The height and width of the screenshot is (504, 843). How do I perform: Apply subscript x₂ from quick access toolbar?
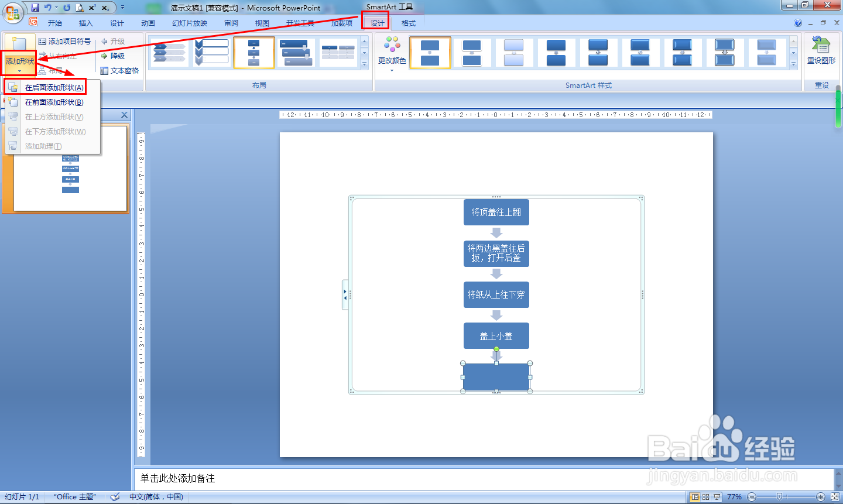[x=105, y=8]
